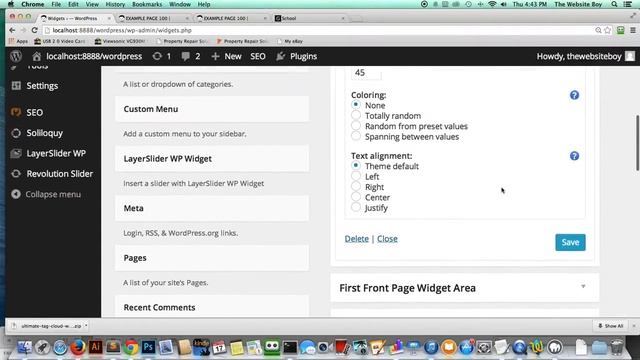
Task: Open Safari from the dock
Action: tap(60, 347)
